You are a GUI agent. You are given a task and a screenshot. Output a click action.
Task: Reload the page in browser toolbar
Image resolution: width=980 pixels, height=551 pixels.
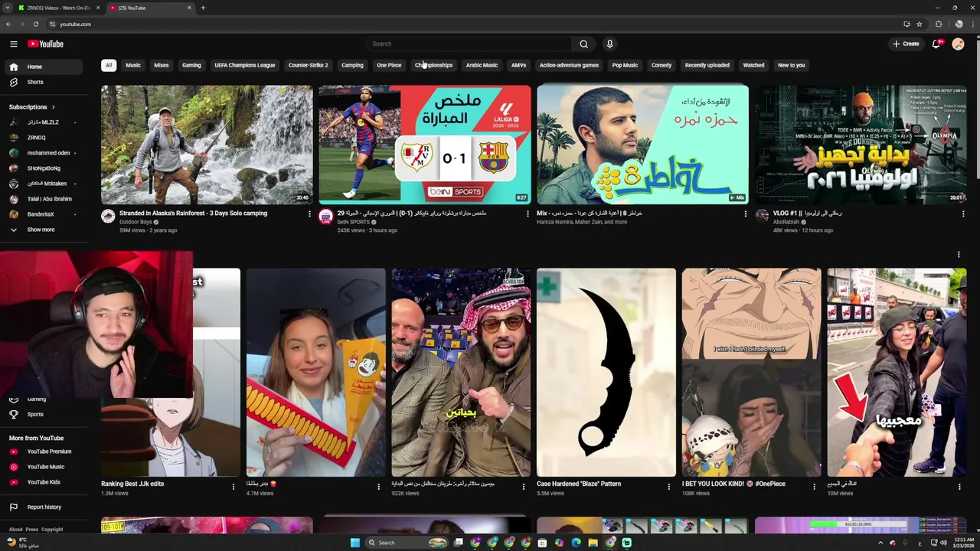point(35,24)
